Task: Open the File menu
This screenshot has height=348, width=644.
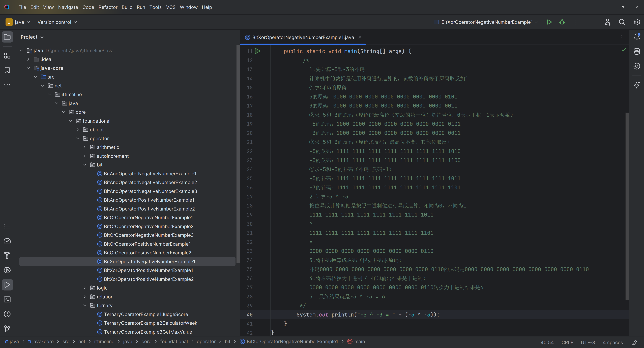Action: (x=22, y=7)
